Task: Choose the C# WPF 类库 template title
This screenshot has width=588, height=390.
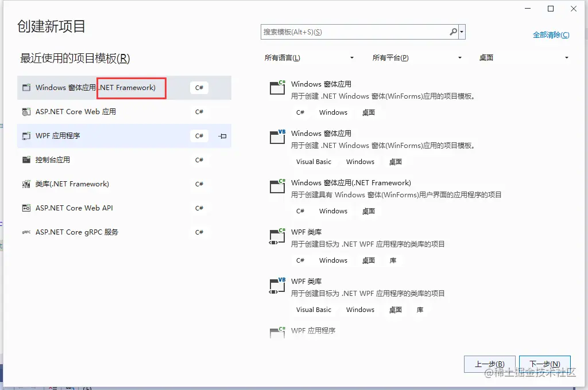Action: (307, 232)
